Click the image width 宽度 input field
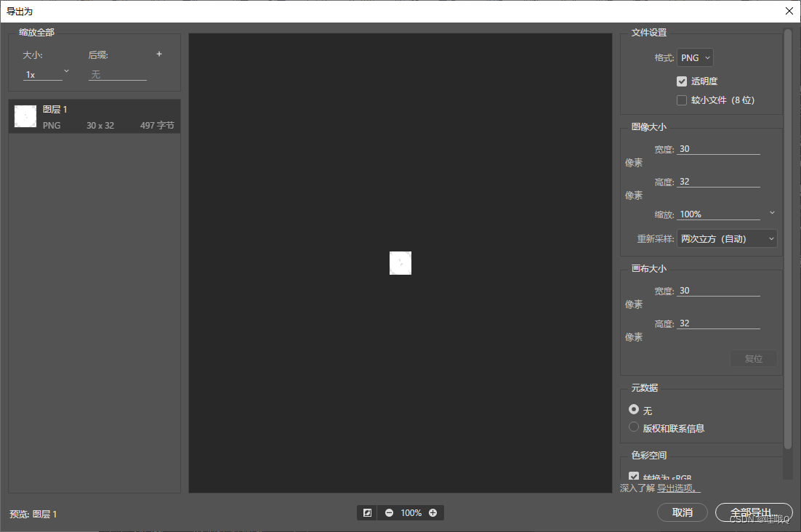Image resolution: width=801 pixels, height=532 pixels. [718, 148]
